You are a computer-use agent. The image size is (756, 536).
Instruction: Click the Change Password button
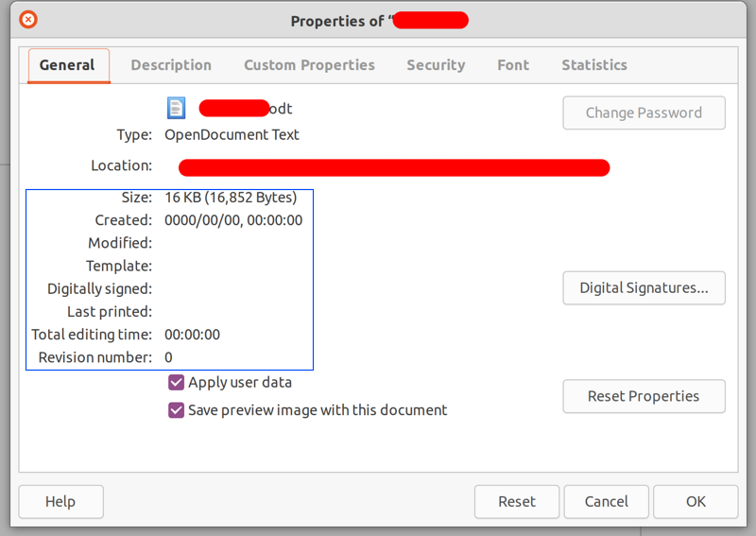(x=644, y=112)
